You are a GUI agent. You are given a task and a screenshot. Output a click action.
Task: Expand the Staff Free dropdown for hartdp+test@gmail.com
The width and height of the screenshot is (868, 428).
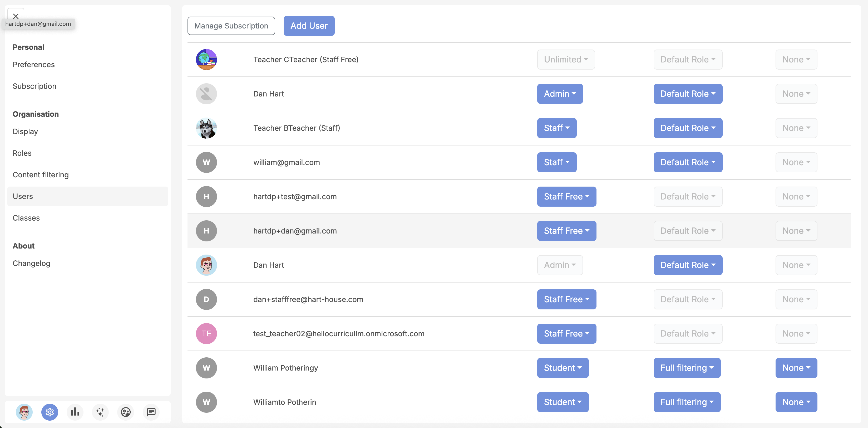(x=566, y=197)
